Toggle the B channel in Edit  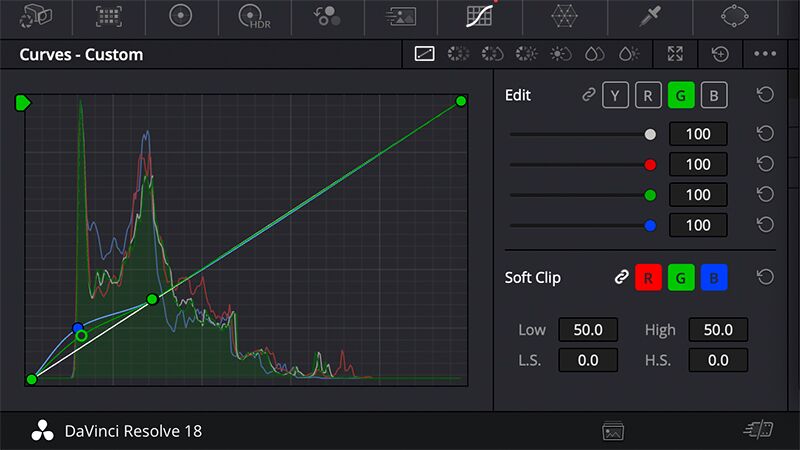click(714, 96)
